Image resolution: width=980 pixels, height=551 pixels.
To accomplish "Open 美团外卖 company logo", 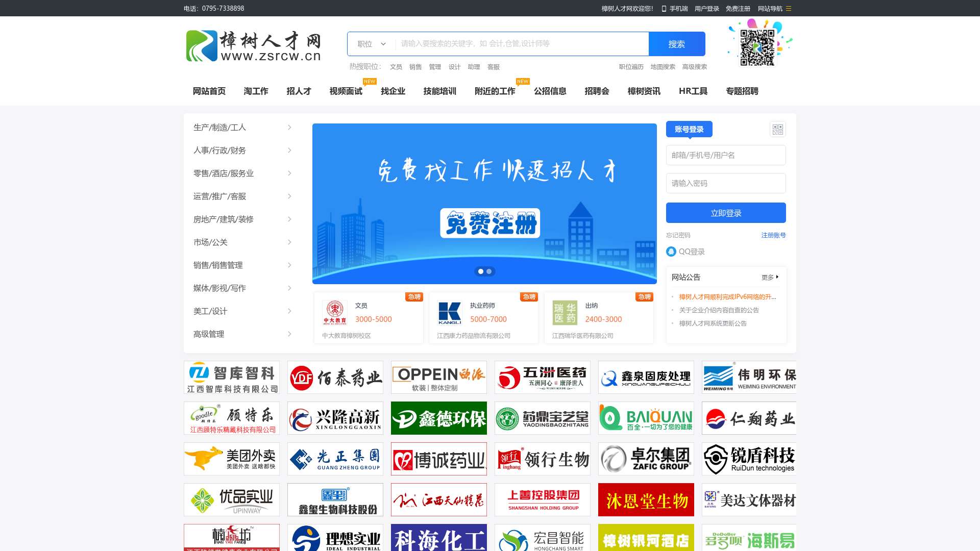I will click(x=232, y=459).
